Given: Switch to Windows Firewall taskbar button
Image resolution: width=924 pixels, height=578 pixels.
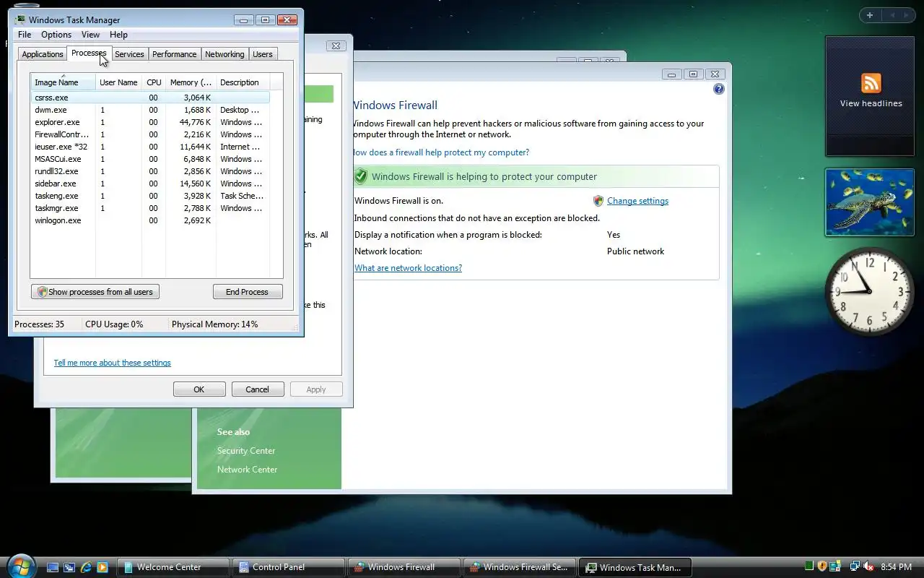Looking at the screenshot, I should point(404,567).
